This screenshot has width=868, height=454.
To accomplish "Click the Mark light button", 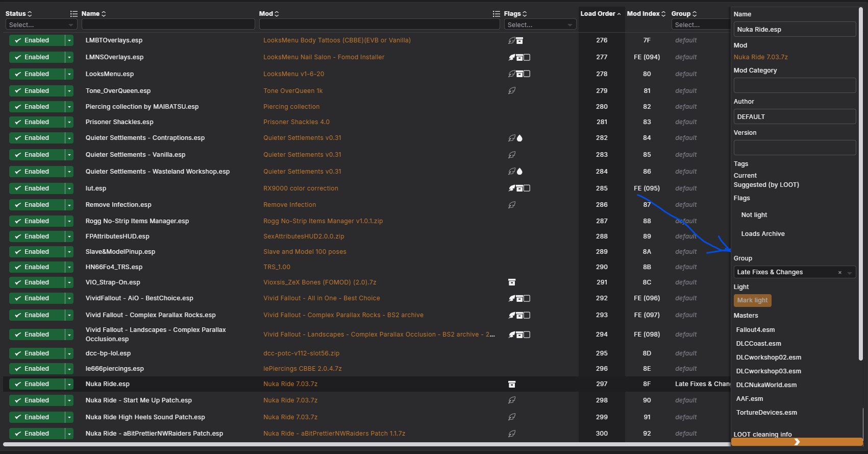I will pyautogui.click(x=752, y=300).
